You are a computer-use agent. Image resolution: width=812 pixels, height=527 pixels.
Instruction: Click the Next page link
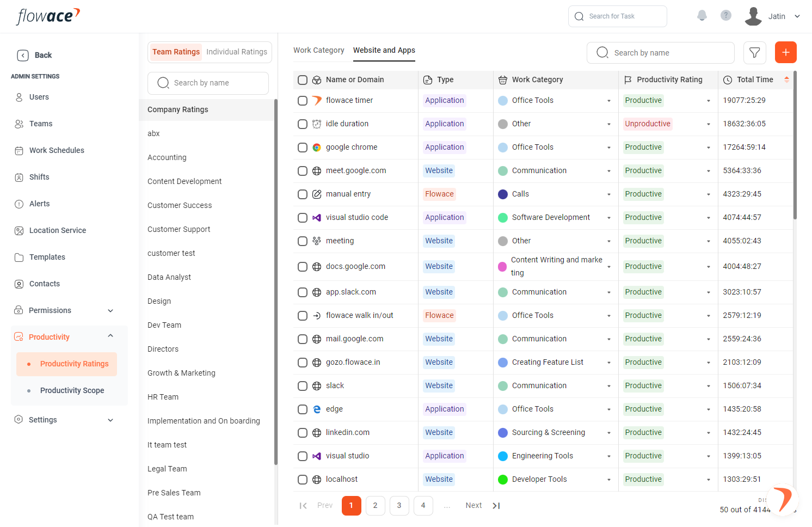coord(473,506)
